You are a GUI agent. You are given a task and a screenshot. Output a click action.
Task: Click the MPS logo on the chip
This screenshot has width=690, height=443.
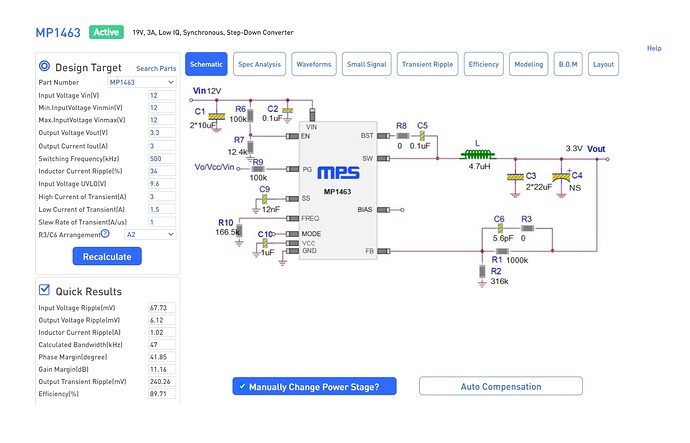[338, 173]
